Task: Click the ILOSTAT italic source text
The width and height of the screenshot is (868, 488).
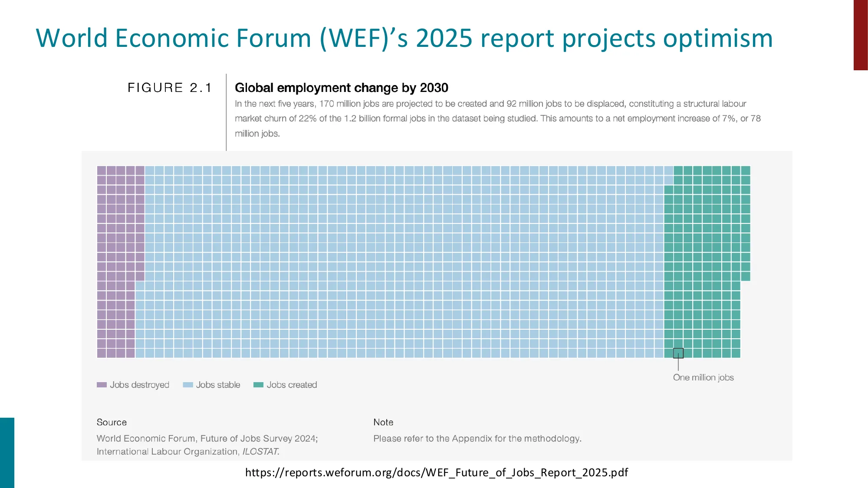Action: click(x=260, y=452)
